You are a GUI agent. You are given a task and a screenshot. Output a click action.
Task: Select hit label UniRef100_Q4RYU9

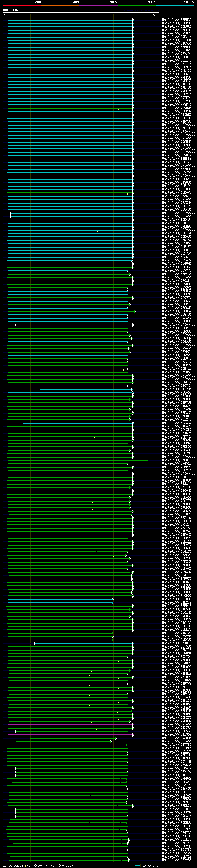tap(177, 403)
